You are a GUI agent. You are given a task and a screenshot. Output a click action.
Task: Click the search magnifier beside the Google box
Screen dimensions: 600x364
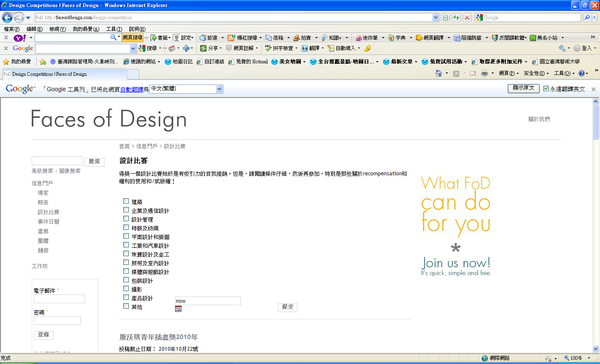[x=587, y=18]
